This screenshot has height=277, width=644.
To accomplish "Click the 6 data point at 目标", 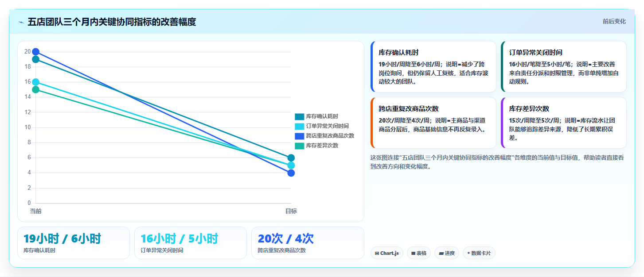I will tap(291, 158).
